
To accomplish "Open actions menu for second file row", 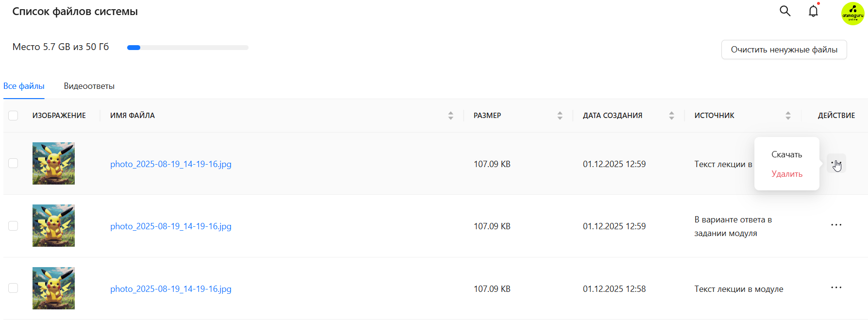I will [x=836, y=225].
